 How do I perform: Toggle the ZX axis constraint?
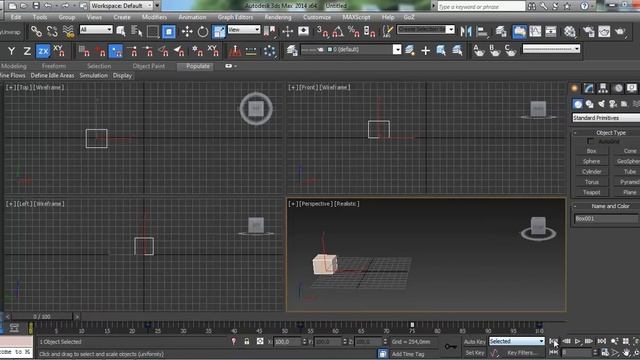(x=43, y=51)
